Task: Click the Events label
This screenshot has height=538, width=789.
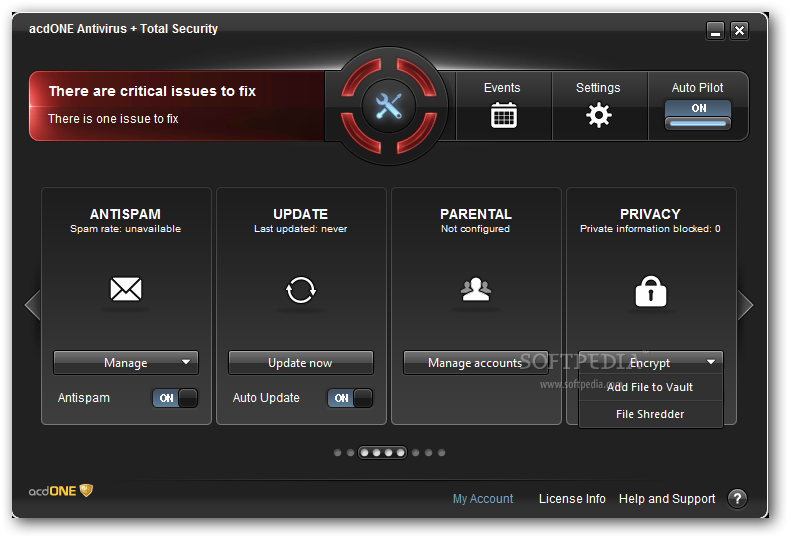Action: click(502, 88)
